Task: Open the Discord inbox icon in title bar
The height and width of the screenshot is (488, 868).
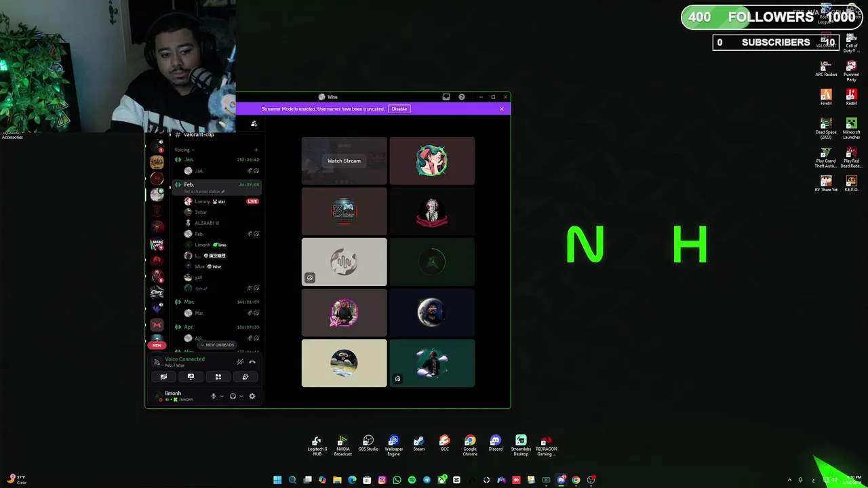Action: pos(446,97)
